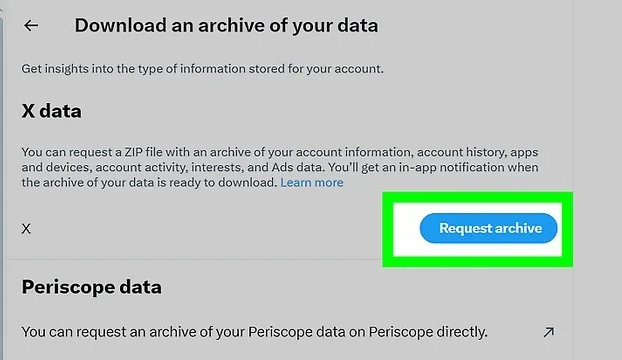Click the 'Ads data' words in the paragraph

[297, 167]
